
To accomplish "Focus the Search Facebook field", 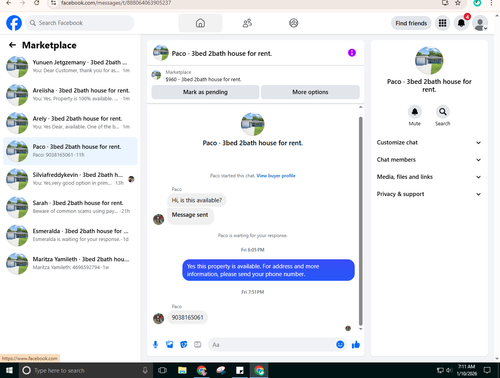I will (80, 23).
